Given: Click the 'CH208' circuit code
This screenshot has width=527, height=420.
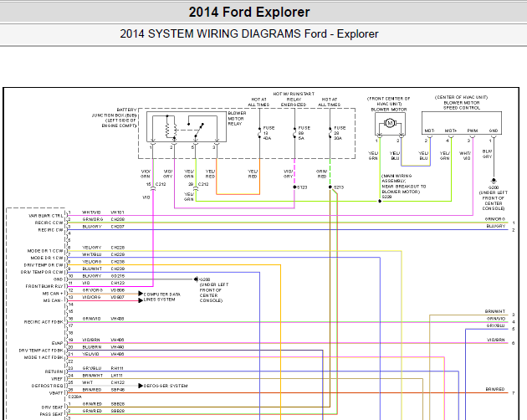Looking at the screenshot, I should click(x=118, y=219).
